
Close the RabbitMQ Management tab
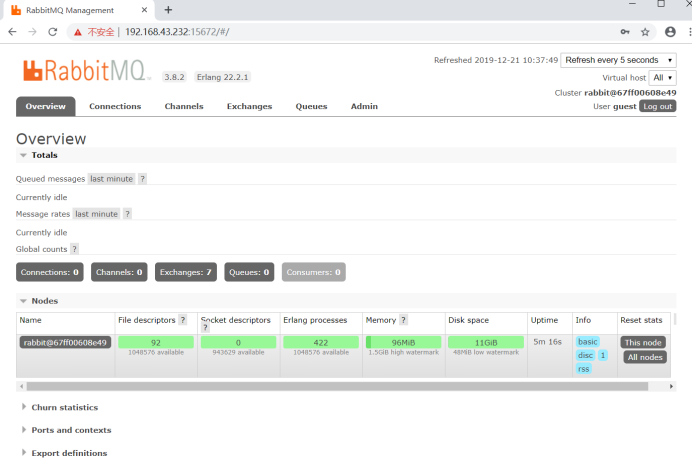pos(144,10)
